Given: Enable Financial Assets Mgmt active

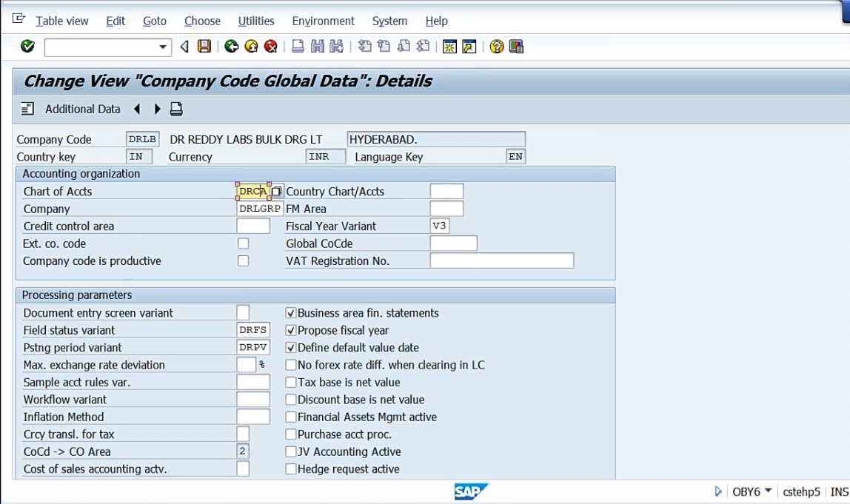Looking at the screenshot, I should (291, 417).
